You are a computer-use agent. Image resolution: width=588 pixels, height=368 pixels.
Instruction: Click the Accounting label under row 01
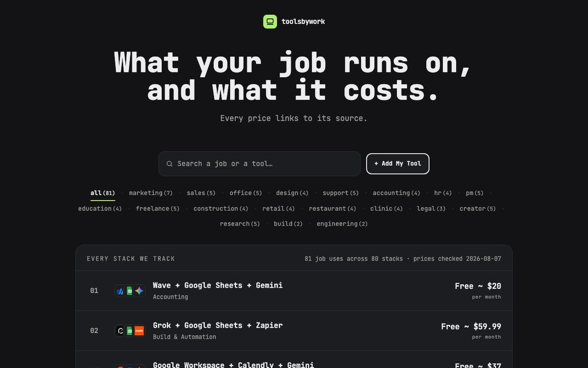pyautogui.click(x=171, y=297)
